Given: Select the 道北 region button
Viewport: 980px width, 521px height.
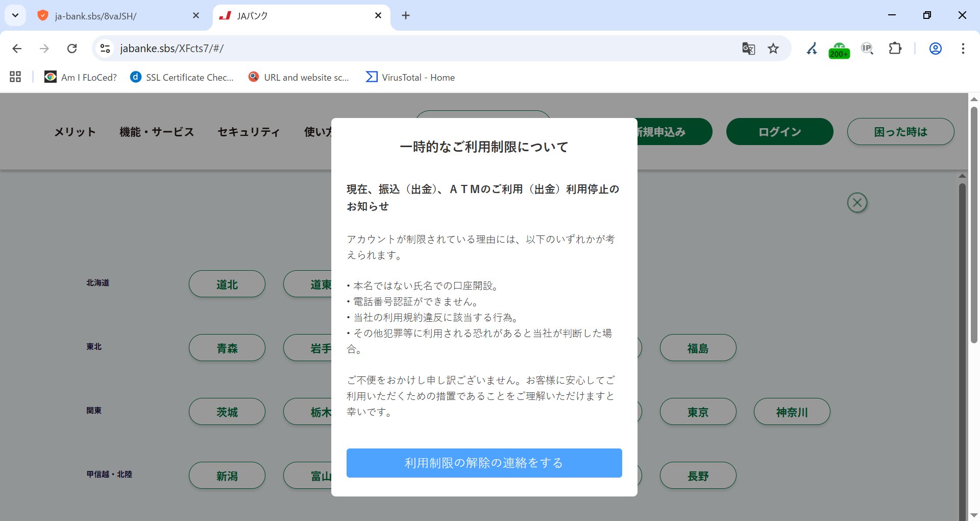Looking at the screenshot, I should [x=227, y=284].
